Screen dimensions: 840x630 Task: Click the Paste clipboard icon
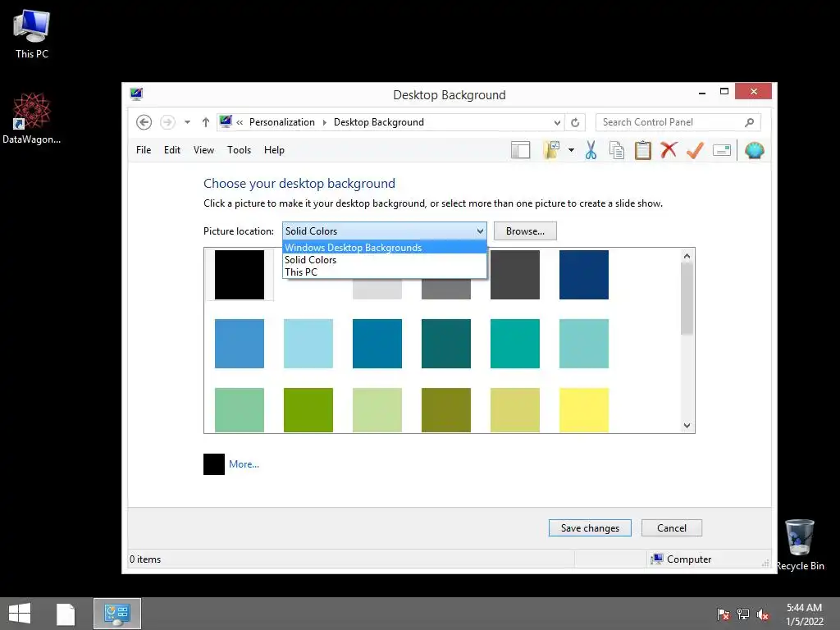point(643,151)
